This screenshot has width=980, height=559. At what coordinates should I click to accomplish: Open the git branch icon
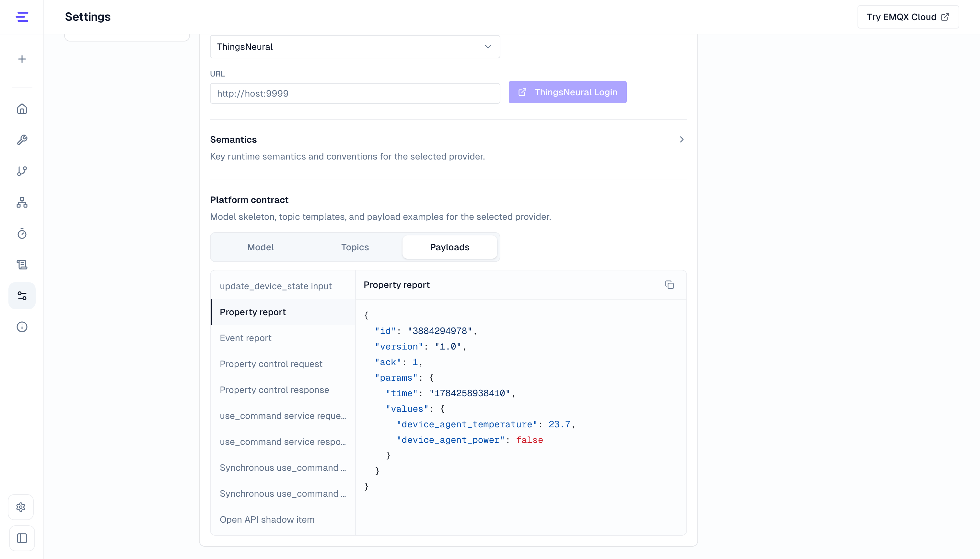22,171
